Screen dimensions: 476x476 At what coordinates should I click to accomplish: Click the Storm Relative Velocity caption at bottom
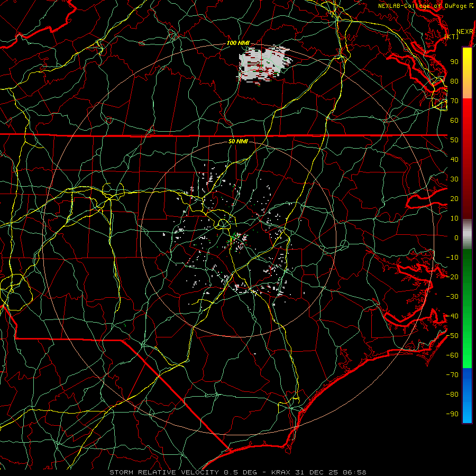[x=237, y=472]
